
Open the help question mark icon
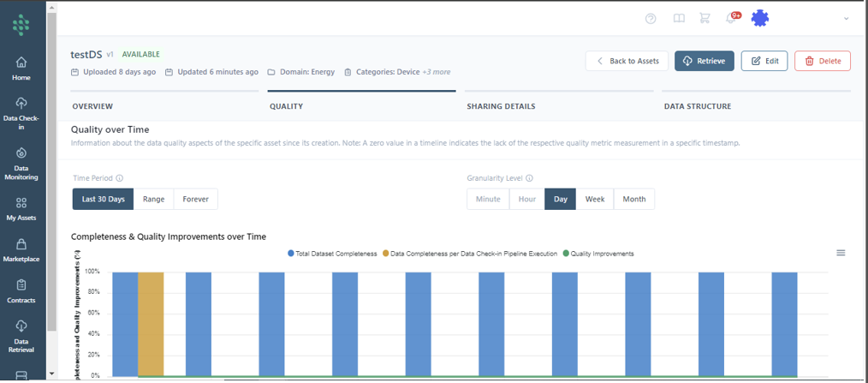(x=651, y=19)
